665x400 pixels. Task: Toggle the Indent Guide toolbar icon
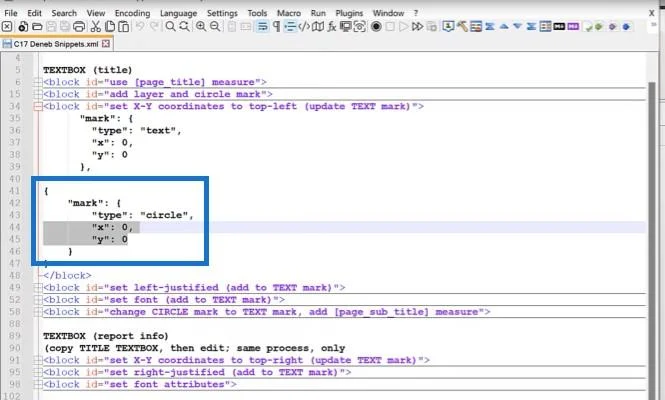click(290, 27)
